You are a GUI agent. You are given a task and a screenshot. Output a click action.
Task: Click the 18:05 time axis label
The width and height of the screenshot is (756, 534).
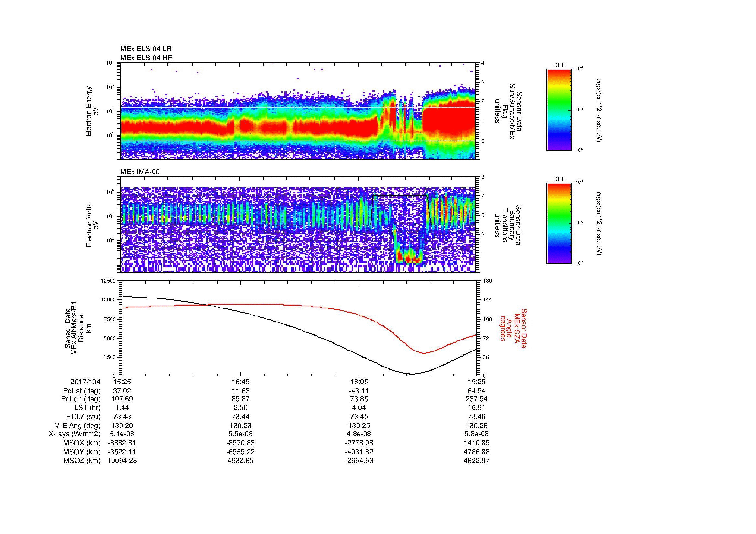(359, 382)
